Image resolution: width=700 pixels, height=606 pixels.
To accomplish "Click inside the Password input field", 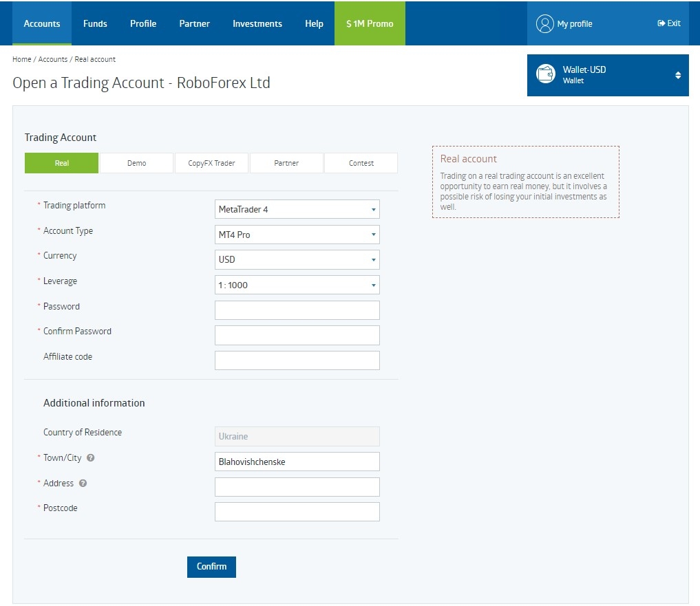I will pyautogui.click(x=297, y=310).
